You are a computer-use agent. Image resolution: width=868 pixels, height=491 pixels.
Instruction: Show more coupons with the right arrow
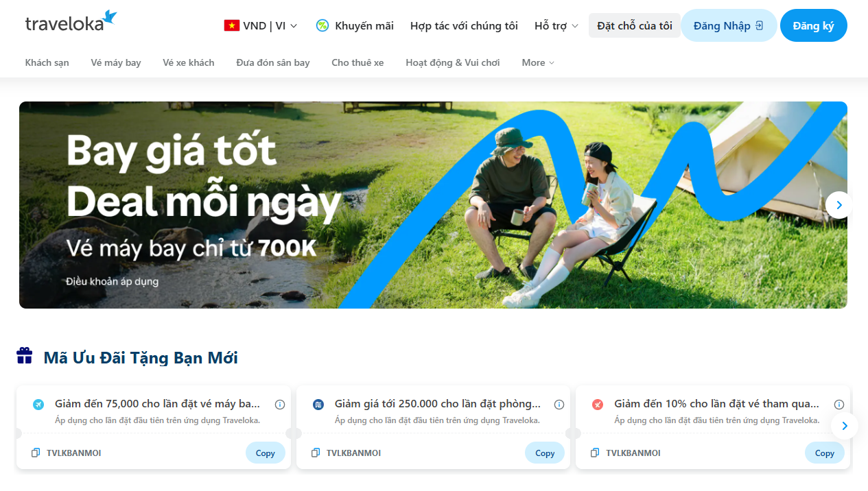click(x=844, y=426)
